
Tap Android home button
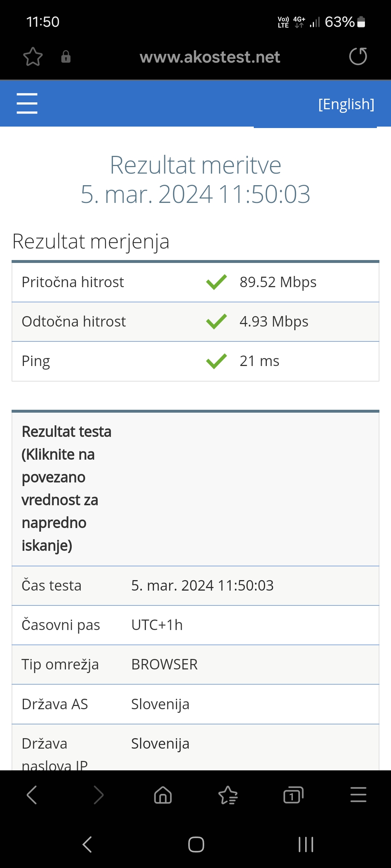[x=196, y=844]
